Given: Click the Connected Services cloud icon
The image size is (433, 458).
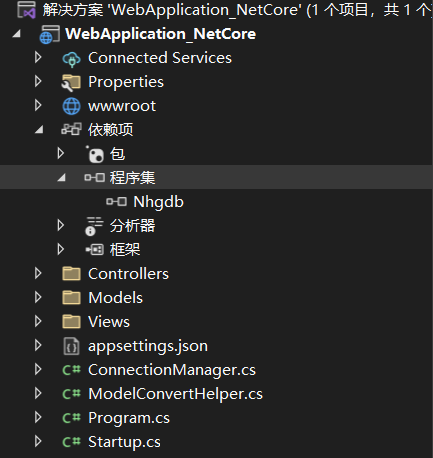Looking at the screenshot, I should pyautogui.click(x=71, y=59).
